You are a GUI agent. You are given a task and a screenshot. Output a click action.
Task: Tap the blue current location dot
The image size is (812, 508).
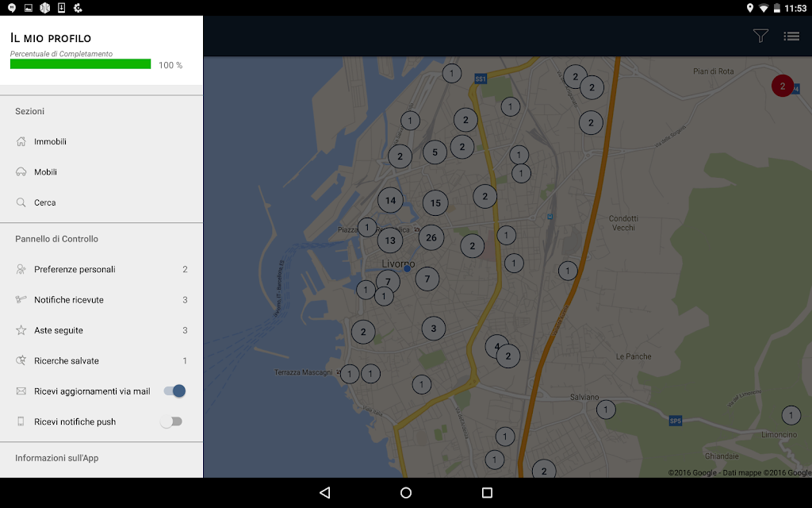pyautogui.click(x=407, y=268)
